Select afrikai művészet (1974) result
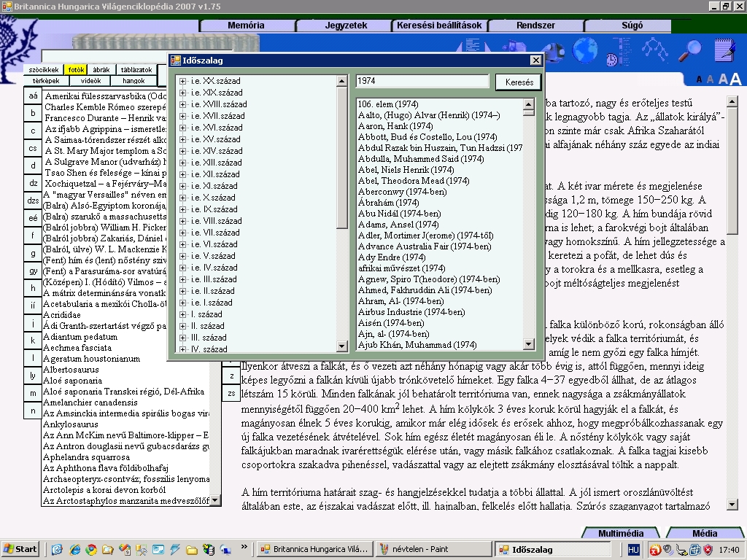Screen dimensions: 747x560 click(402, 268)
